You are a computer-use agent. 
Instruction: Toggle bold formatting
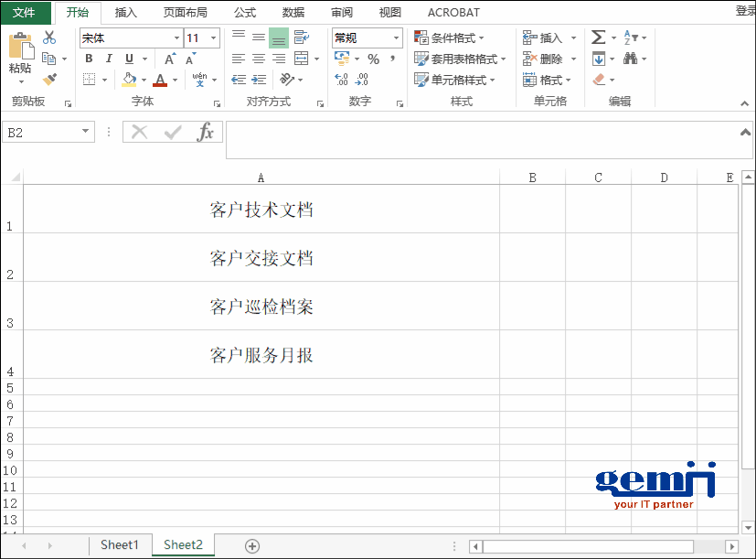(x=87, y=58)
